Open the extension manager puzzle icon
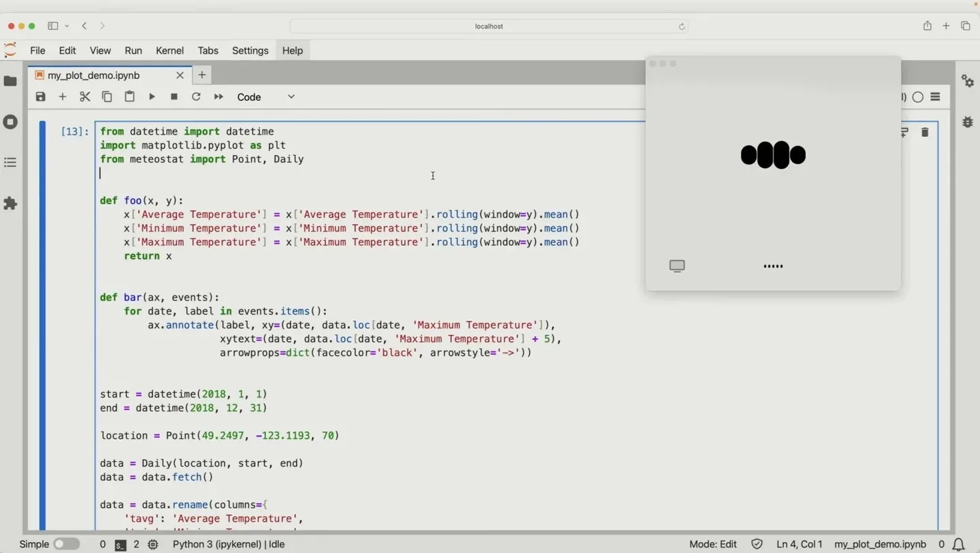Viewport: 980px width, 553px height. pyautogui.click(x=10, y=204)
